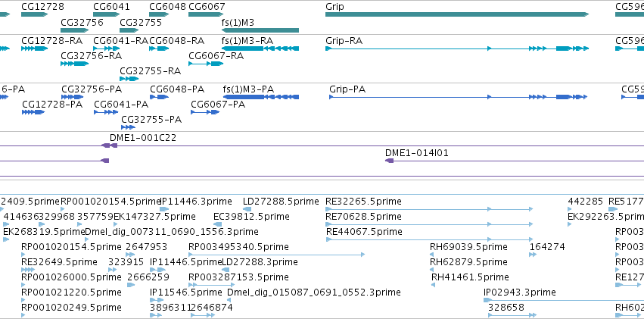Click the IP02943.3prime EST label
This screenshot has width=644, height=319.
pyautogui.click(x=520, y=292)
